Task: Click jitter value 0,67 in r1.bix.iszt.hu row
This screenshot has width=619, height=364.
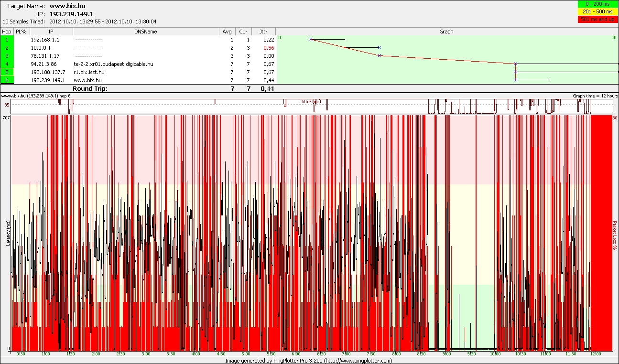Action: point(269,72)
